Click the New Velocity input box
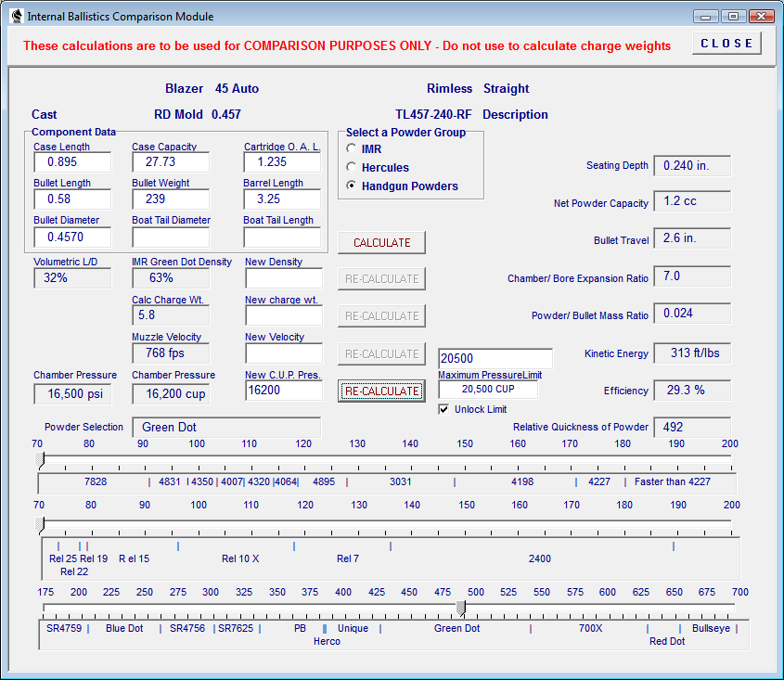 284,353
